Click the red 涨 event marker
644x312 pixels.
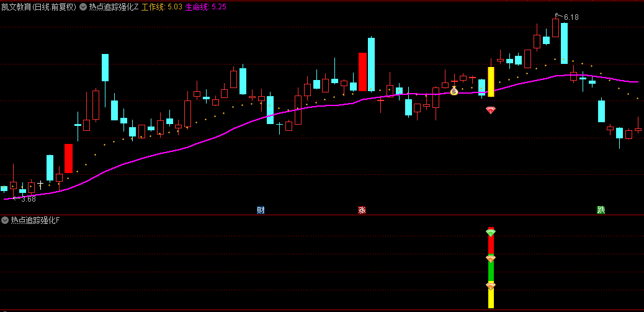click(x=362, y=210)
